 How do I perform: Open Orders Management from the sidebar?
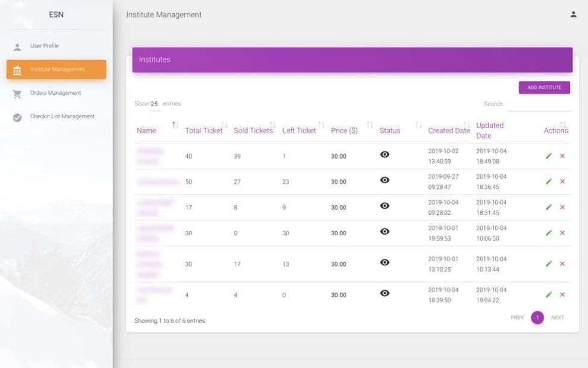coord(55,93)
